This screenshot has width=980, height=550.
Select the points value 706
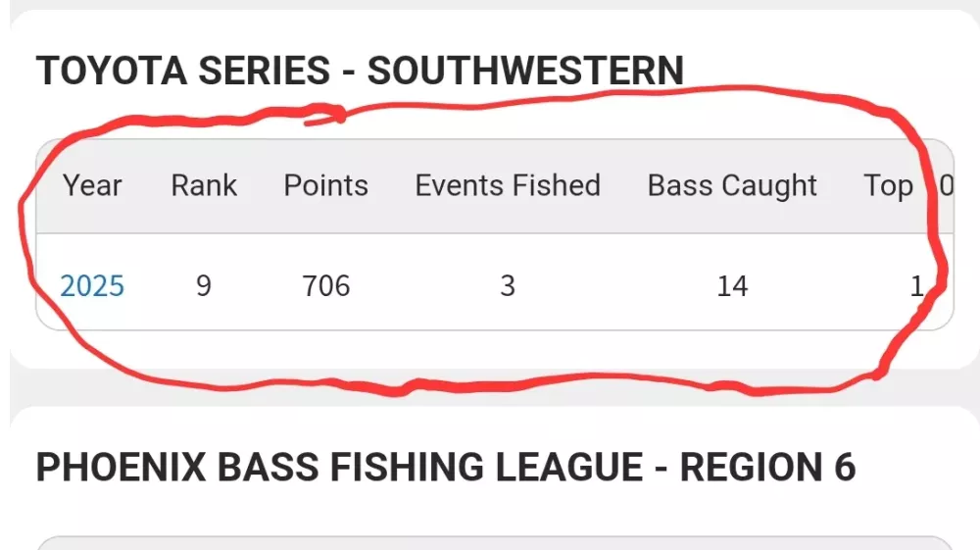(325, 286)
